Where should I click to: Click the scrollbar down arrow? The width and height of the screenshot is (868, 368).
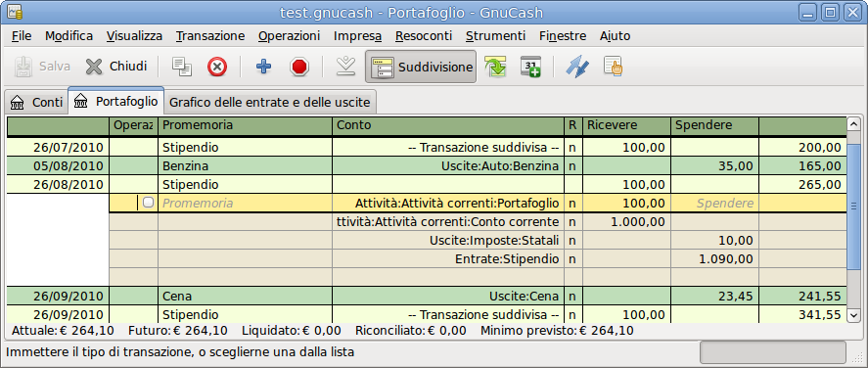853,315
